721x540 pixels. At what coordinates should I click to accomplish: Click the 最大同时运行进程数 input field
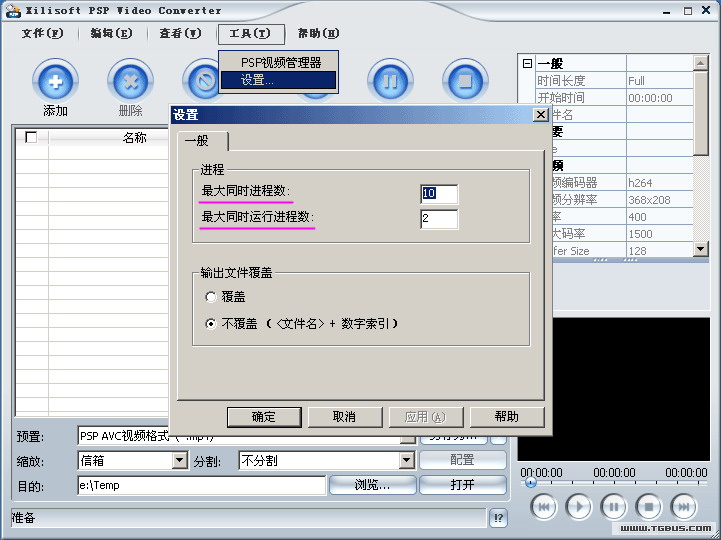tap(439, 219)
